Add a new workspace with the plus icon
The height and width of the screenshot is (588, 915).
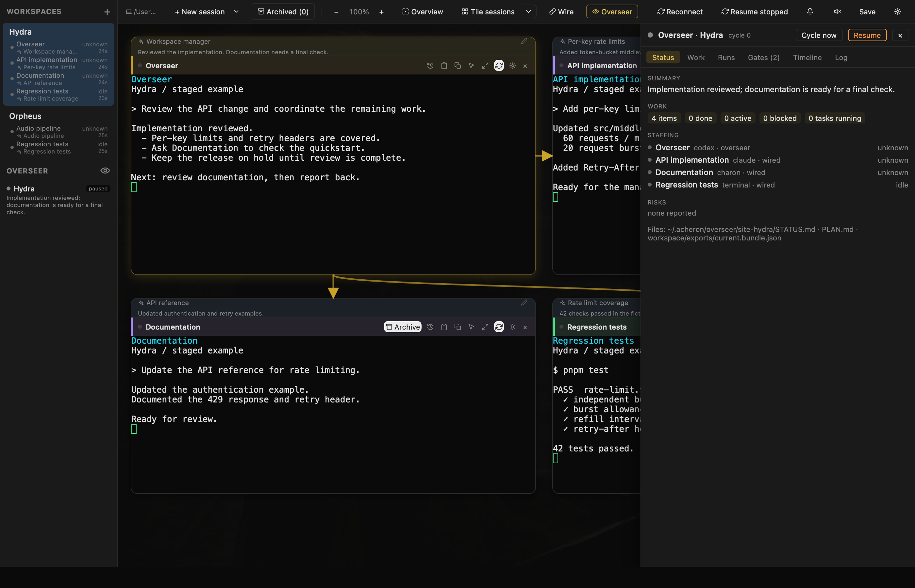107,12
